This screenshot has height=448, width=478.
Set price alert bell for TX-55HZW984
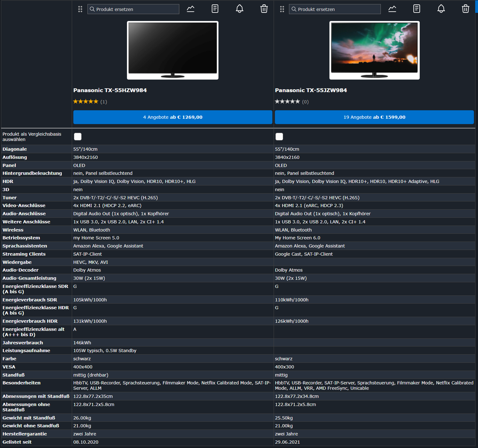tap(239, 9)
